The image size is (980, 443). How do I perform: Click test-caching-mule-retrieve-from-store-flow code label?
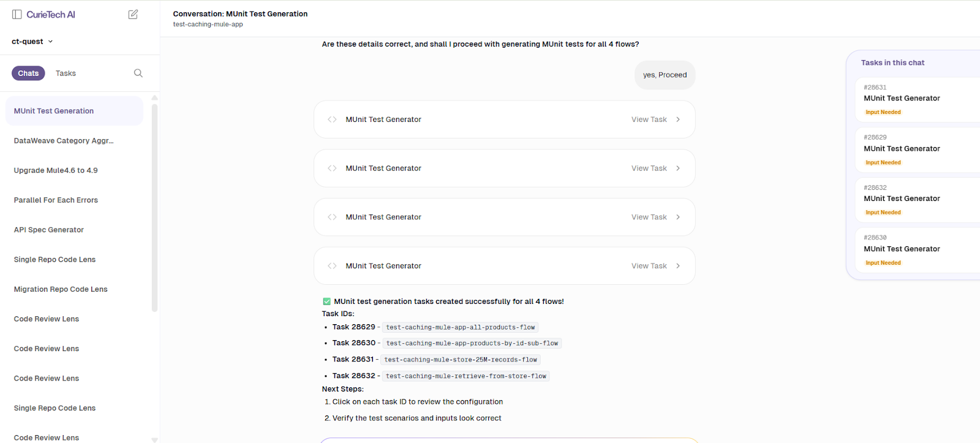[466, 376]
